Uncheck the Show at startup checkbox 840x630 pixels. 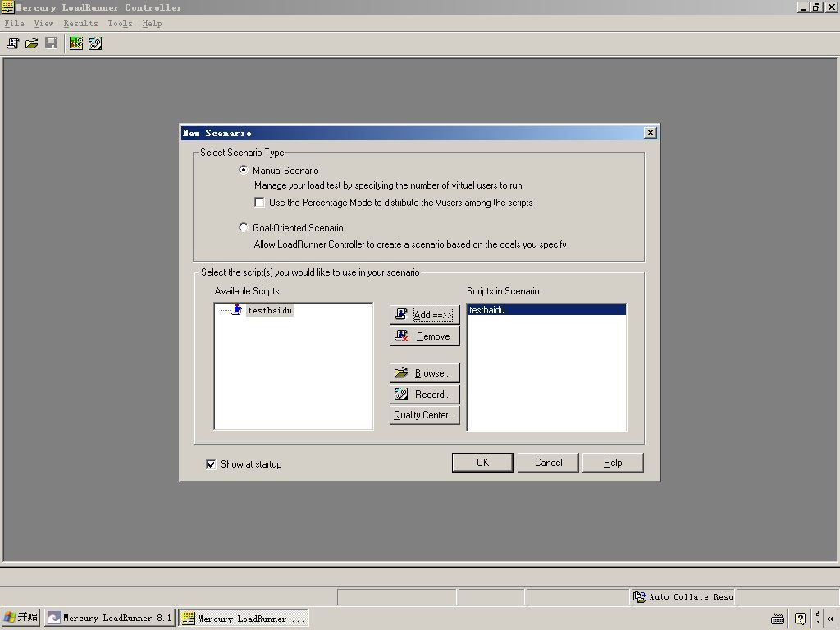[x=211, y=464]
